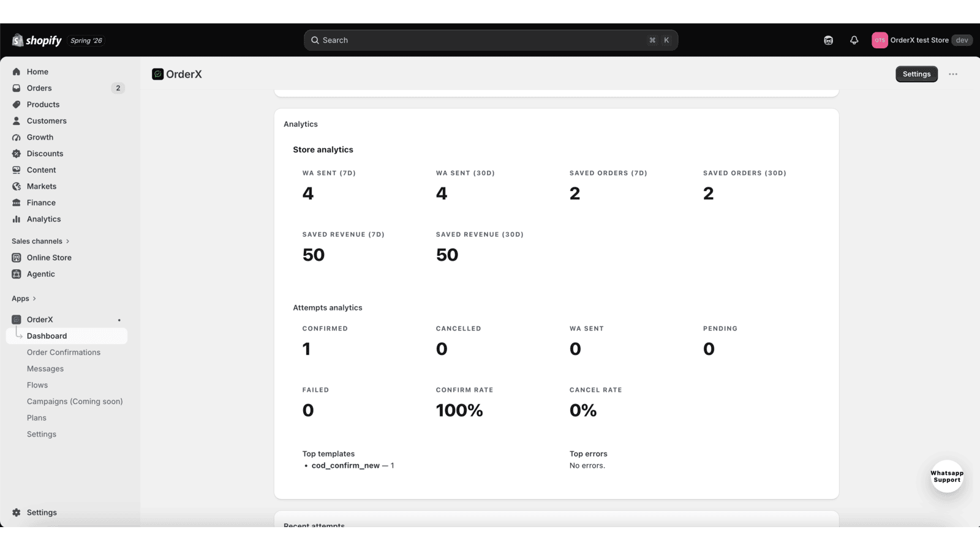Viewport: 980px width, 551px height.
Task: Click the Attempts analytics heading
Action: (x=328, y=308)
